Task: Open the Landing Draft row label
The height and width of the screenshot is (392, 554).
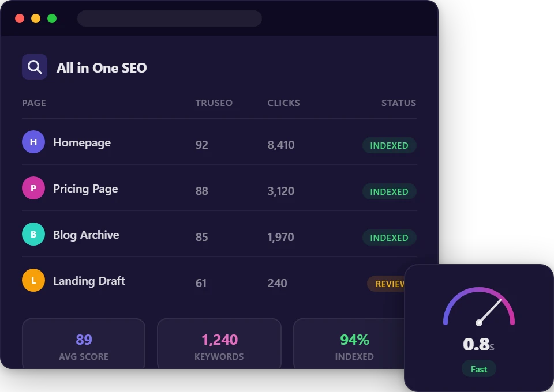Action: (x=89, y=281)
